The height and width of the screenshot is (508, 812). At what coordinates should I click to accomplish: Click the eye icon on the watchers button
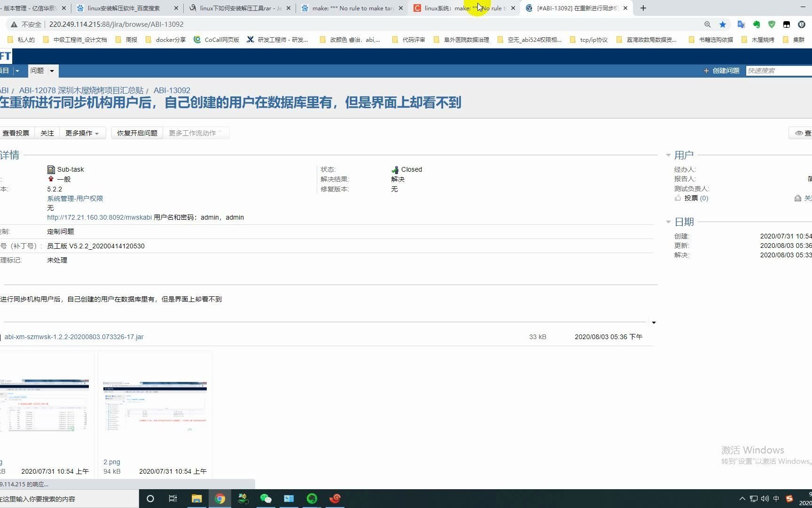coord(799,133)
